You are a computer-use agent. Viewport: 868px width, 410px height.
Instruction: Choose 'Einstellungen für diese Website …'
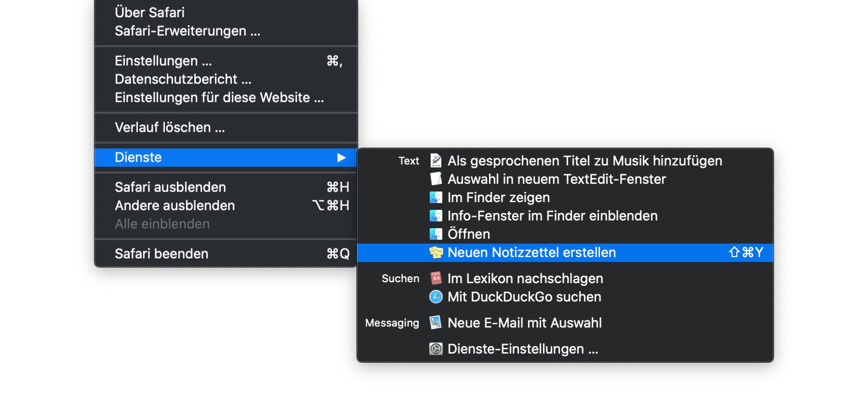pyautogui.click(x=219, y=97)
